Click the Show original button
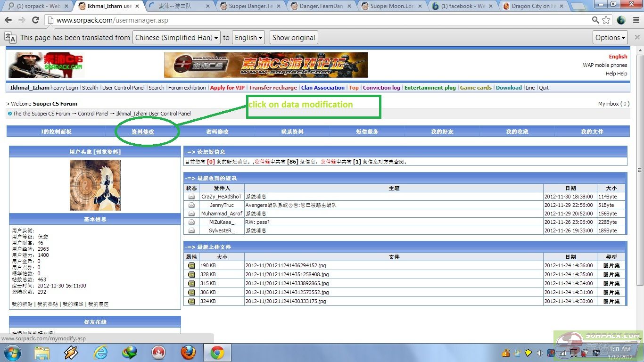644x362 pixels. click(294, 38)
